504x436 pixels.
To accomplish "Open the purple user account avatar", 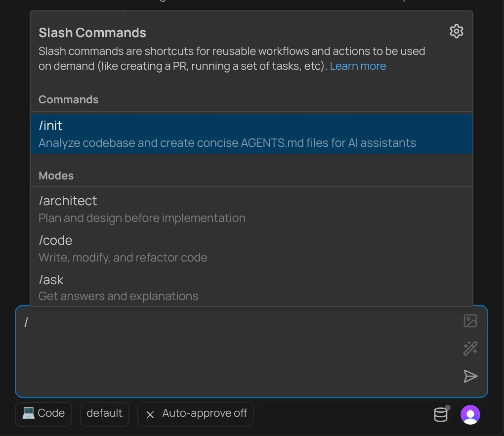I will [470, 414].
